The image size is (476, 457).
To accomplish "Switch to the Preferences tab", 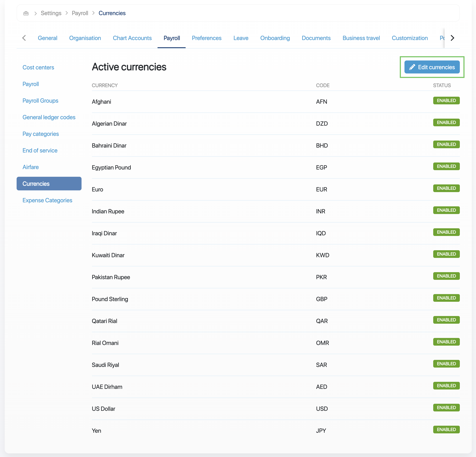I will (206, 38).
